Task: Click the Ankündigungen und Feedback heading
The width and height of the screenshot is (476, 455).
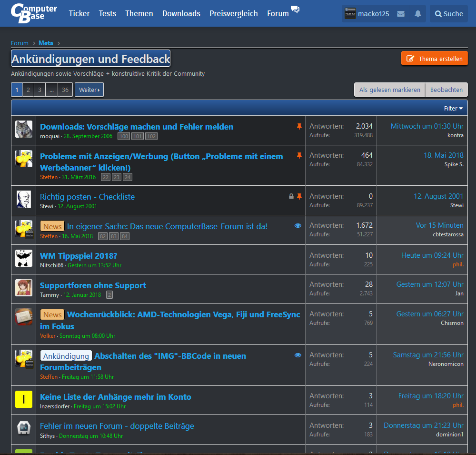Action: [91, 59]
